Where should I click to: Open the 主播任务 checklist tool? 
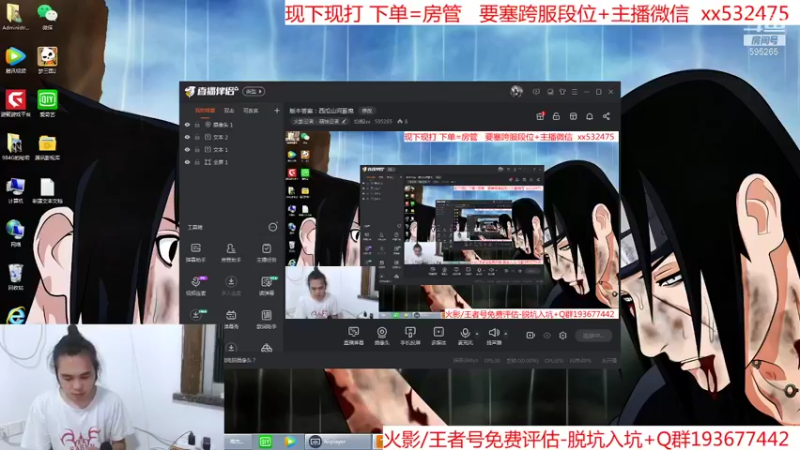click(266, 253)
